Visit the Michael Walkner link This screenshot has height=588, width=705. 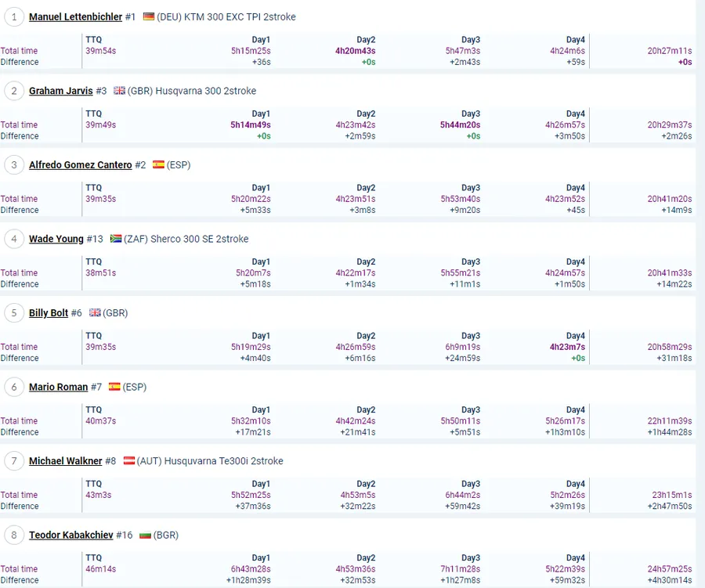pos(66,461)
